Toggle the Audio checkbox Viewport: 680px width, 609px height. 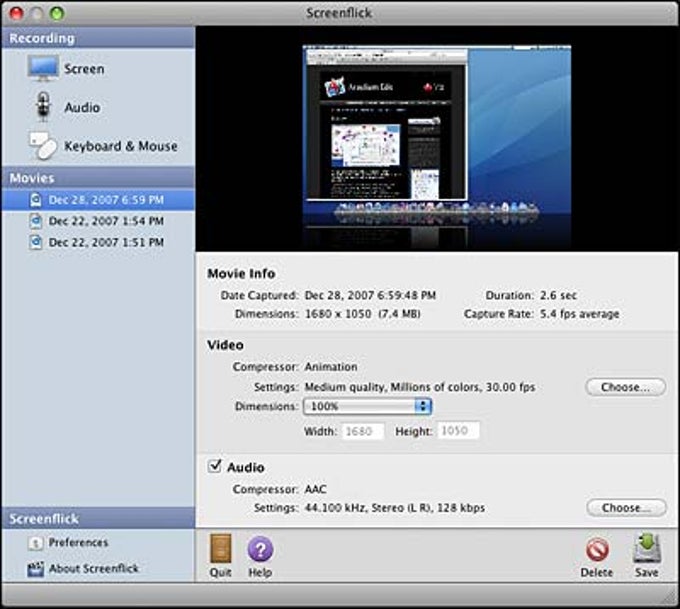pos(215,466)
